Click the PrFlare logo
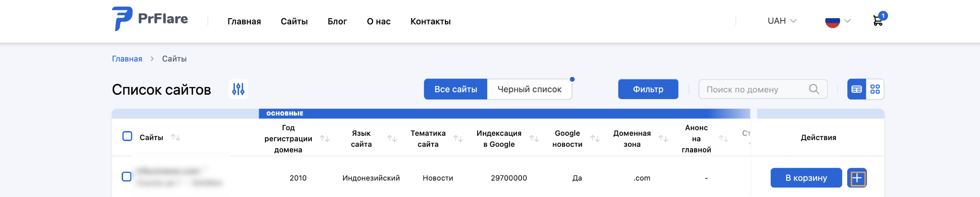 pos(150,19)
